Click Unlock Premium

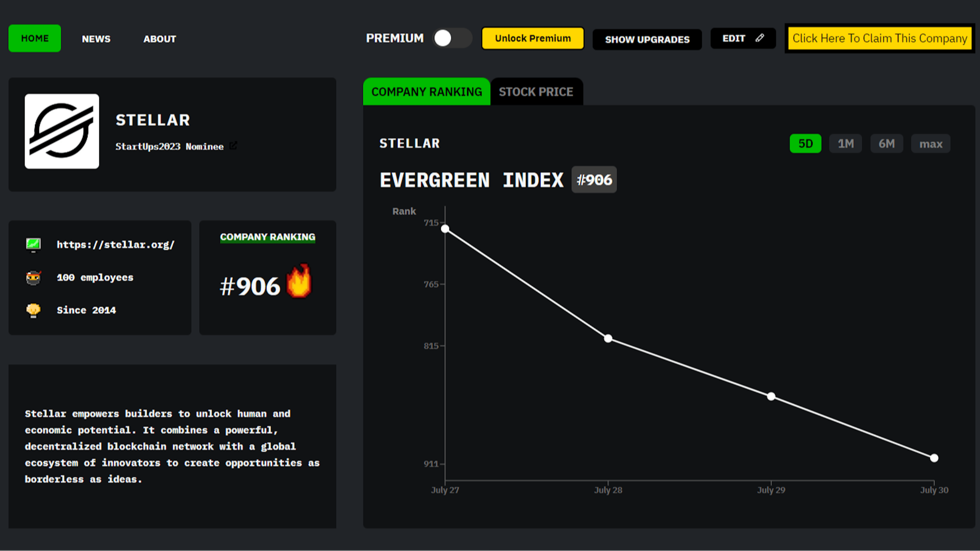point(532,38)
